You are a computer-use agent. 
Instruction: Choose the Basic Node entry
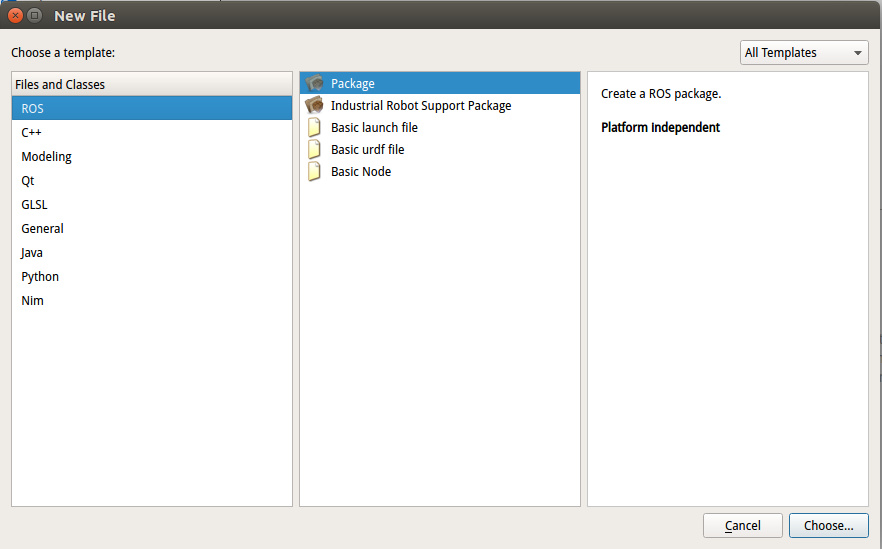click(x=440, y=172)
